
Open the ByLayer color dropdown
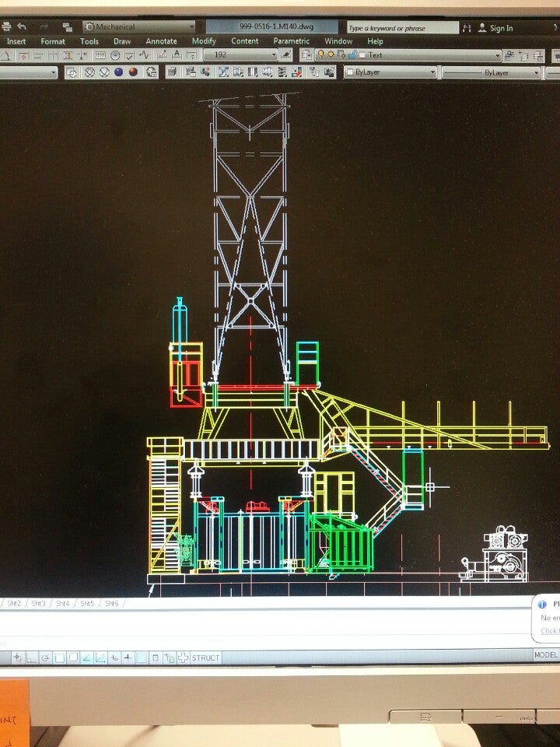pos(390,72)
